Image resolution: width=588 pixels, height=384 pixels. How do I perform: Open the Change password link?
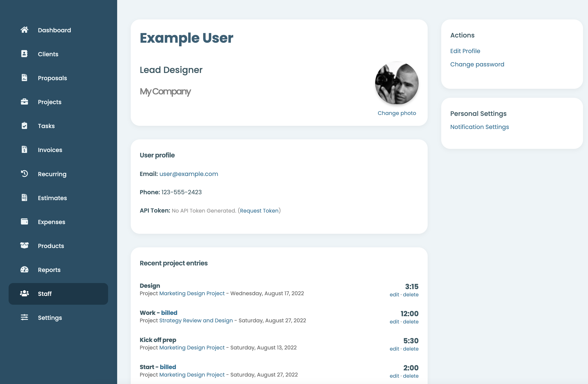pos(477,64)
